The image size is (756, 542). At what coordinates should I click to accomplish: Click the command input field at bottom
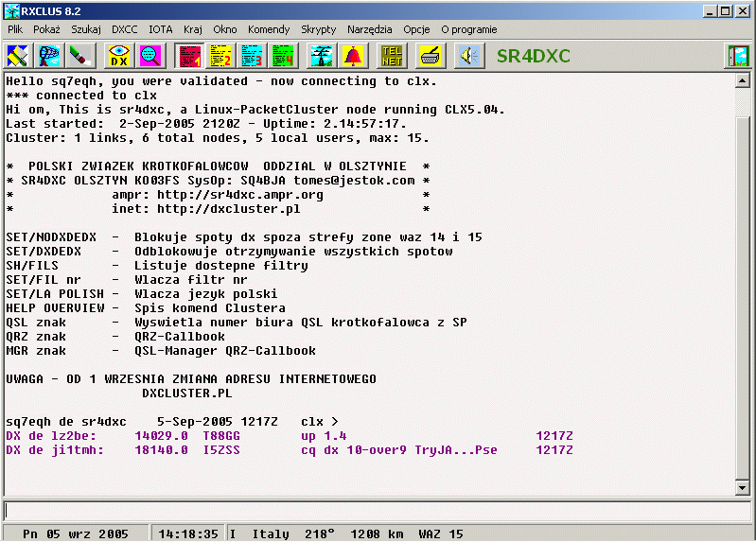click(369, 511)
